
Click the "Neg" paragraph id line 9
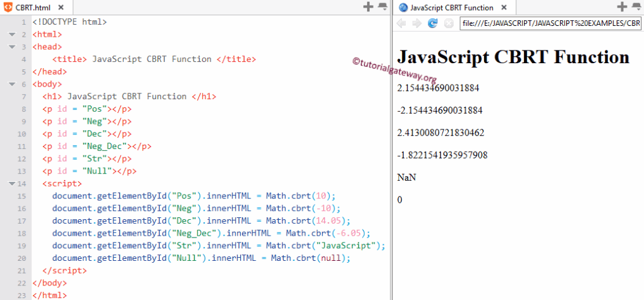(87, 121)
